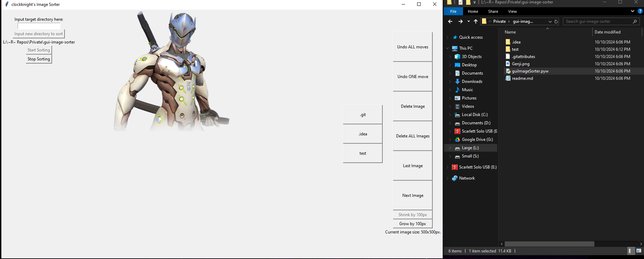This screenshot has width=644, height=259.
Task: Open the recent locations dropdown arrow
Action: coord(469,21)
